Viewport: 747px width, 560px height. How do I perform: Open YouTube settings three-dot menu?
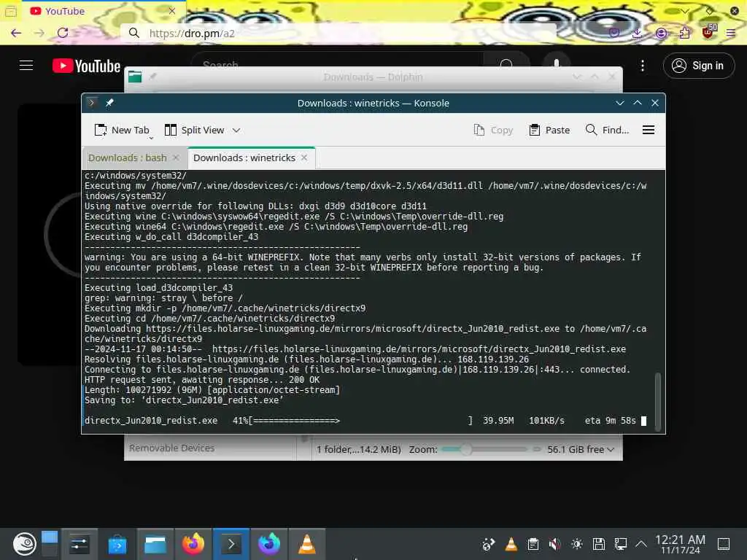643,66
